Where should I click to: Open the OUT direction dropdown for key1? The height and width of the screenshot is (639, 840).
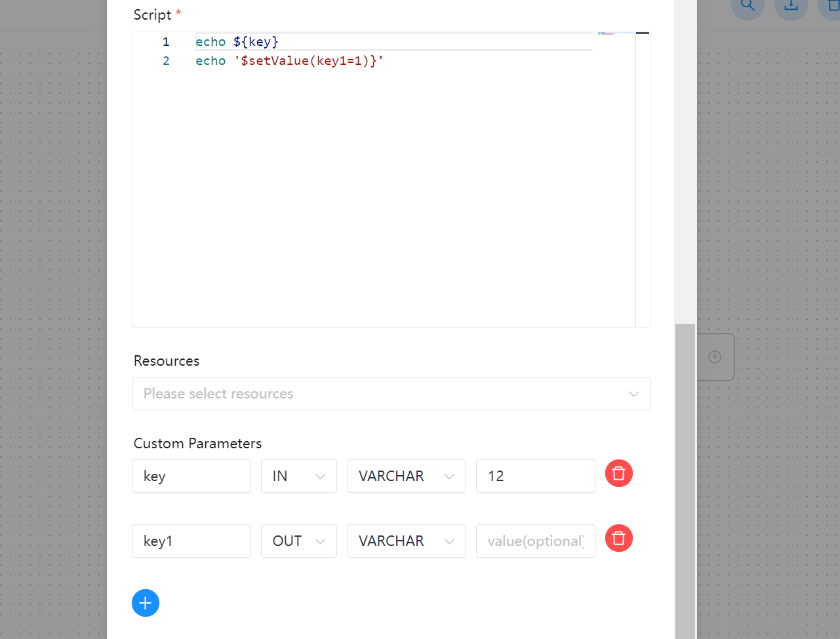(298, 541)
